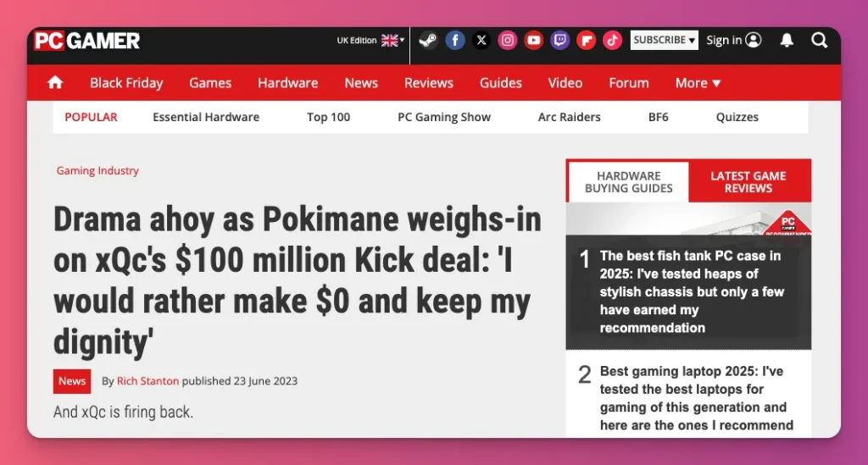Expand the More navigation menu
The height and width of the screenshot is (465, 868).
tap(698, 82)
